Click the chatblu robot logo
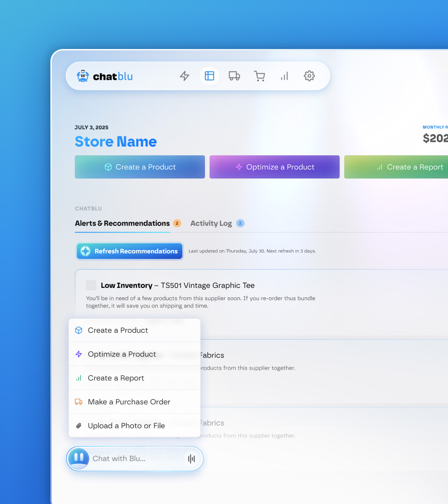Image resolution: width=448 pixels, height=504 pixels. click(x=83, y=76)
